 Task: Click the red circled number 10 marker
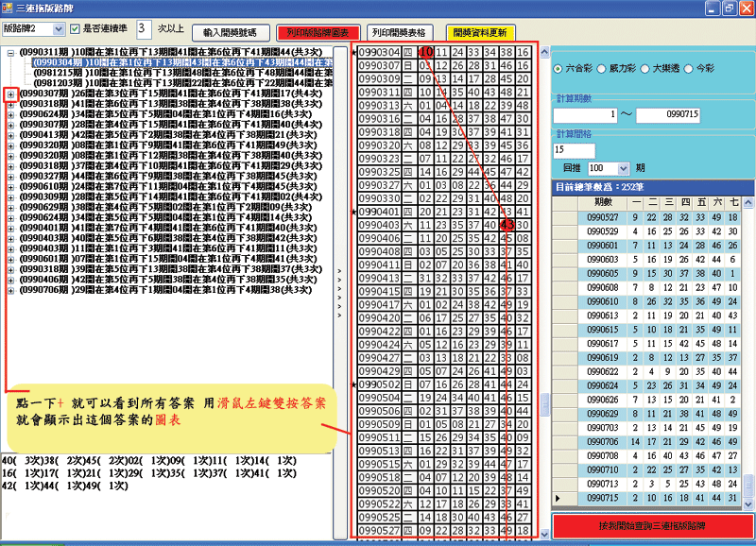pyautogui.click(x=425, y=51)
